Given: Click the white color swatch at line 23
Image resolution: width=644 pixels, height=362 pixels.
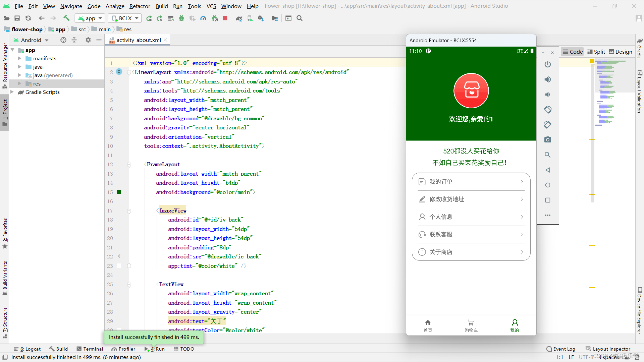Looking at the screenshot, I should click(x=119, y=266).
